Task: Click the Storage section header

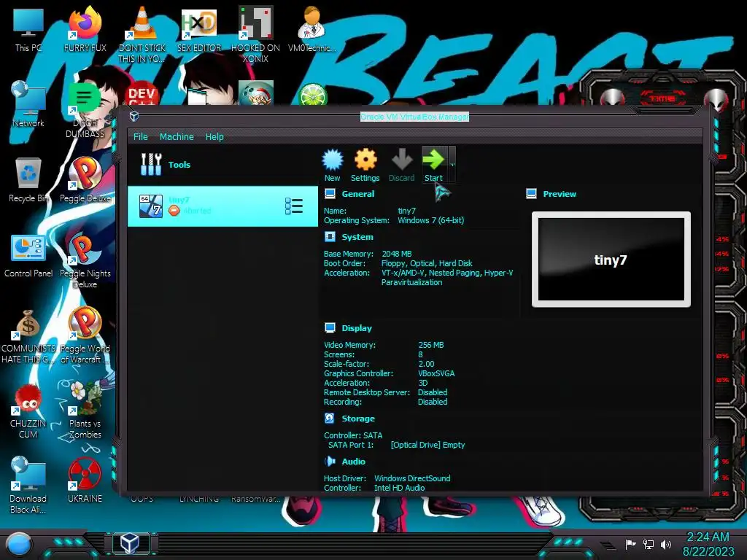Action: [x=358, y=419]
